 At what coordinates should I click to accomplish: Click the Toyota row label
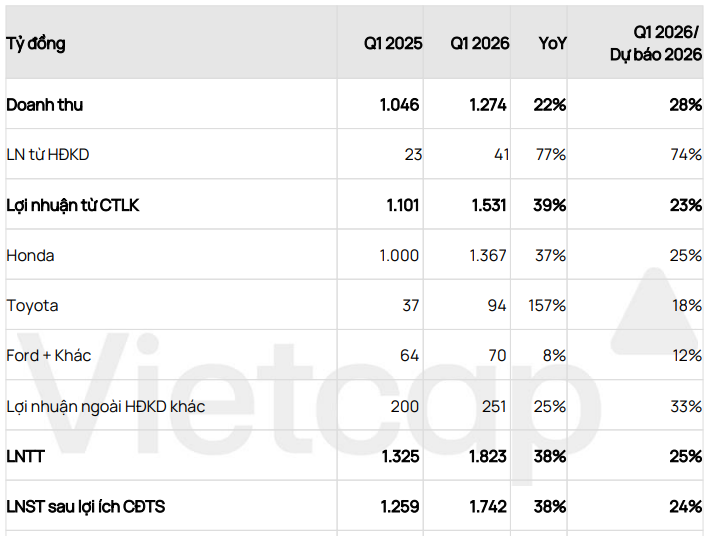(32, 306)
